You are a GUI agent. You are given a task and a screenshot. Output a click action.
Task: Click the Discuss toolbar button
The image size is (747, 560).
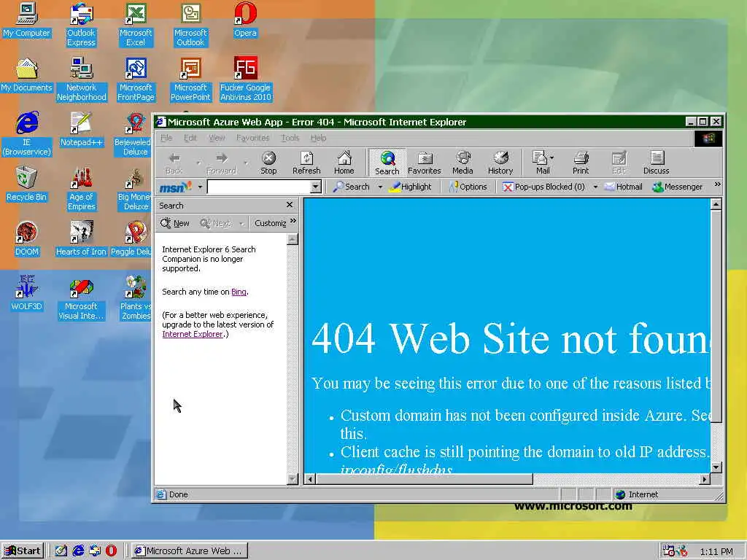[656, 163]
